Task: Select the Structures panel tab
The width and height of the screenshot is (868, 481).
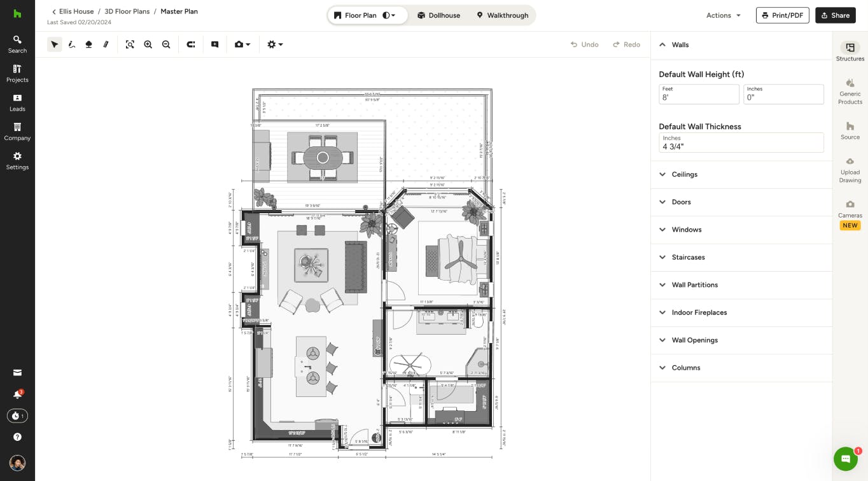Action: [x=850, y=52]
